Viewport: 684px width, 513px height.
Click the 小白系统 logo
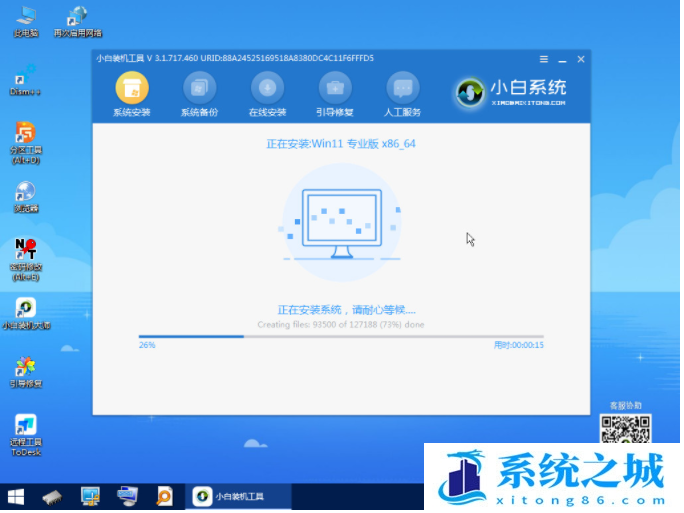pyautogui.click(x=511, y=92)
